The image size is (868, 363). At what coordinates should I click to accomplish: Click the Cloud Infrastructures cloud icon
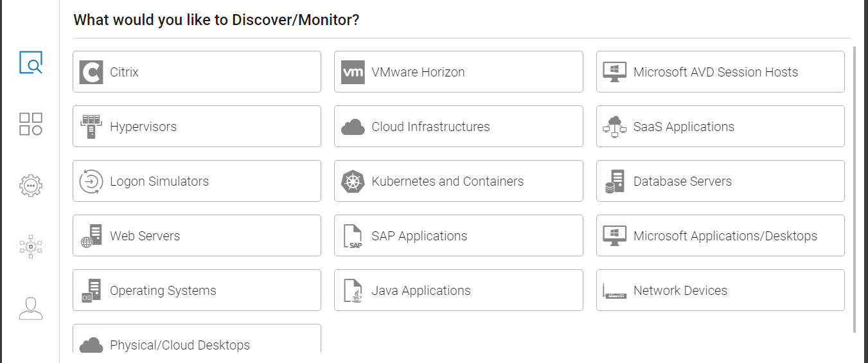pos(353,127)
